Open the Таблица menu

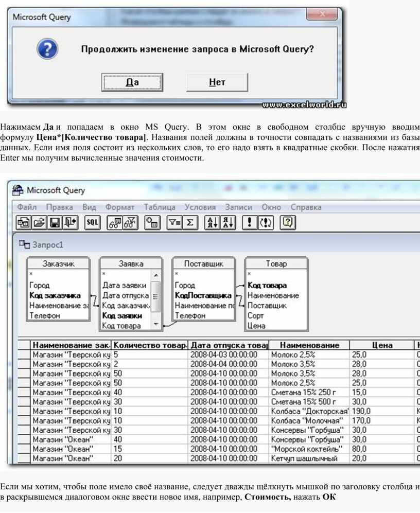(x=160, y=207)
